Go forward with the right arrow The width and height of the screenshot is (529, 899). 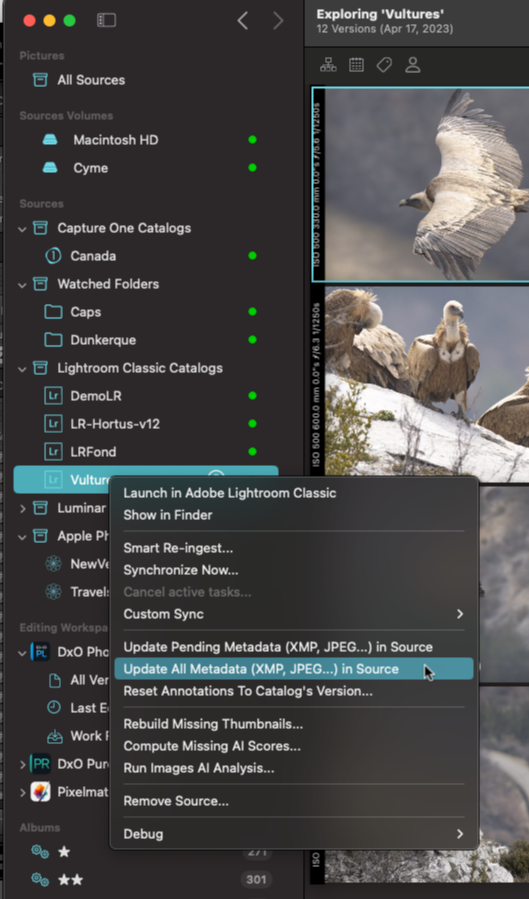(x=278, y=21)
